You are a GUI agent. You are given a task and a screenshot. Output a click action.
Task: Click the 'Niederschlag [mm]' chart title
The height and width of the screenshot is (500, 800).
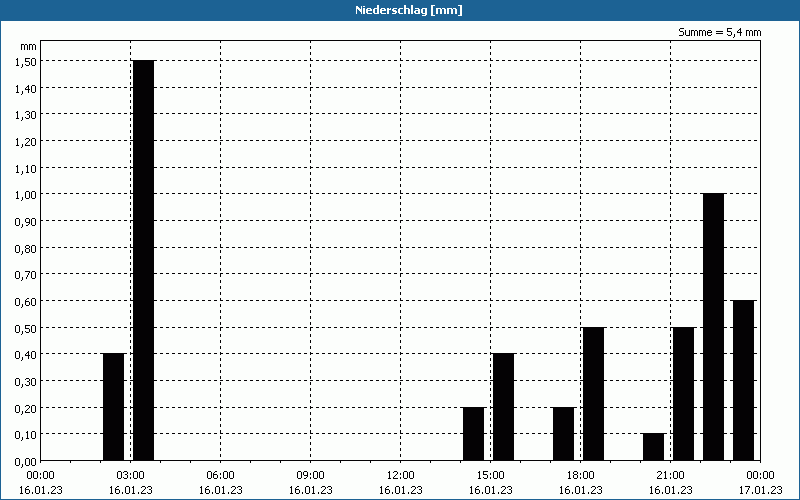tap(409, 10)
